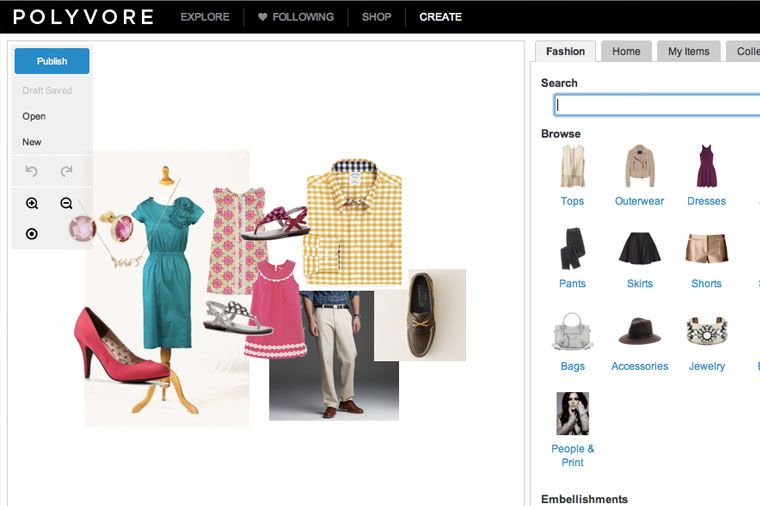This screenshot has width=760, height=506.
Task: Click the Shorts text link
Action: click(706, 284)
